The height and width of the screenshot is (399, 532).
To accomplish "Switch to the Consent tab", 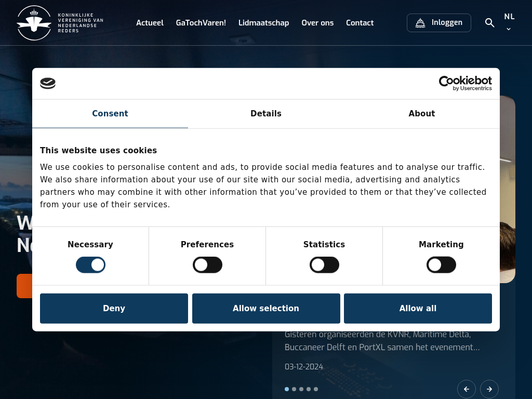I will tap(110, 114).
